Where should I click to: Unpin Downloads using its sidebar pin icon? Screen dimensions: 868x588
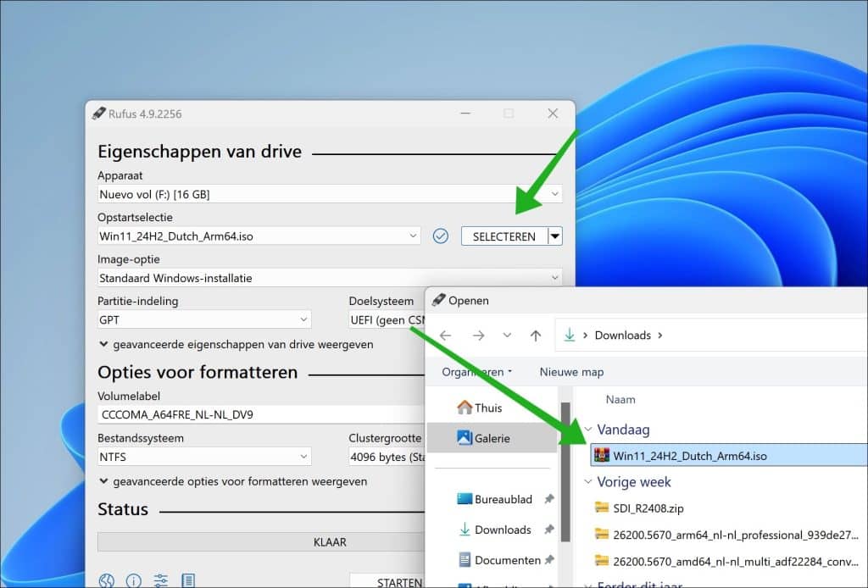coord(548,530)
